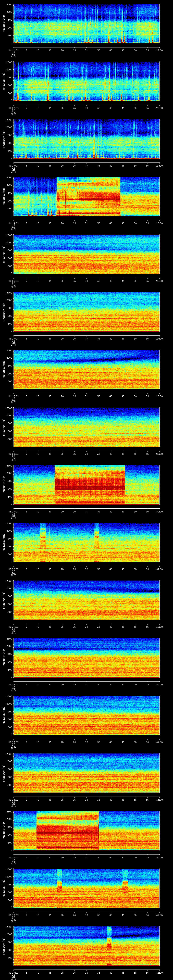Click 45-second tick under 16:23 spectrogram
This screenshot has width=173, height=980.
tap(123, 166)
